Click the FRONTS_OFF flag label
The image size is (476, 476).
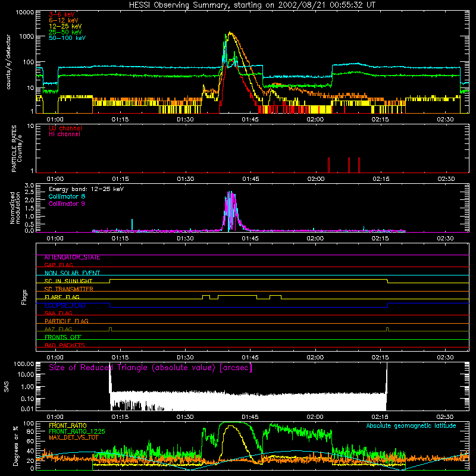click(63, 337)
